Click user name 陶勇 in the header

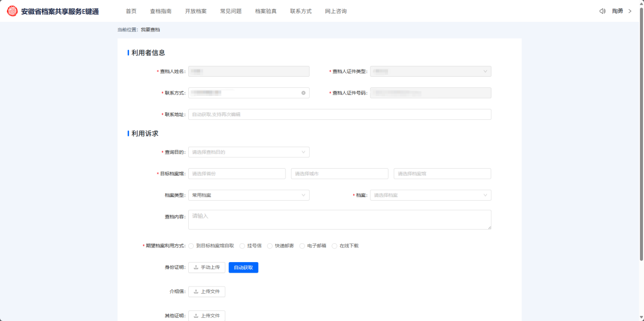coord(617,11)
